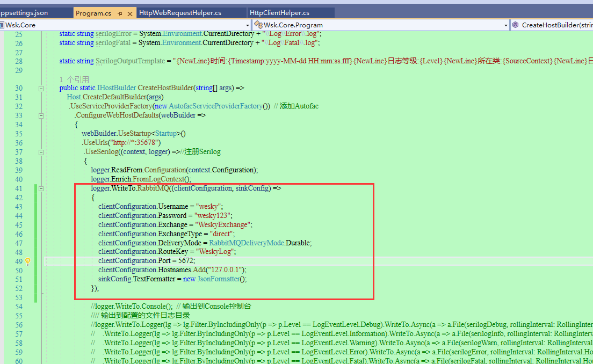Open the CreateHostBuilder member dropdown
Screen dimensions: 593x364
552,25
